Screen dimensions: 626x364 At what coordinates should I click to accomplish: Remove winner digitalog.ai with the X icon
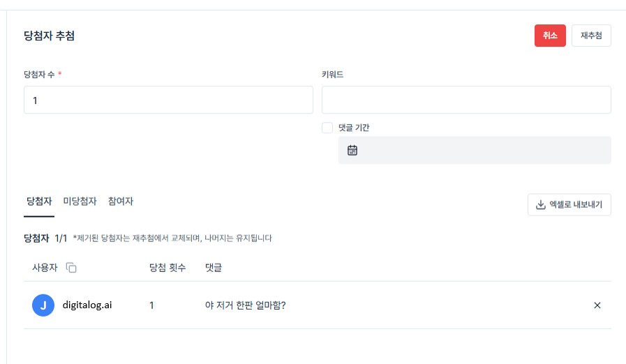coord(597,305)
